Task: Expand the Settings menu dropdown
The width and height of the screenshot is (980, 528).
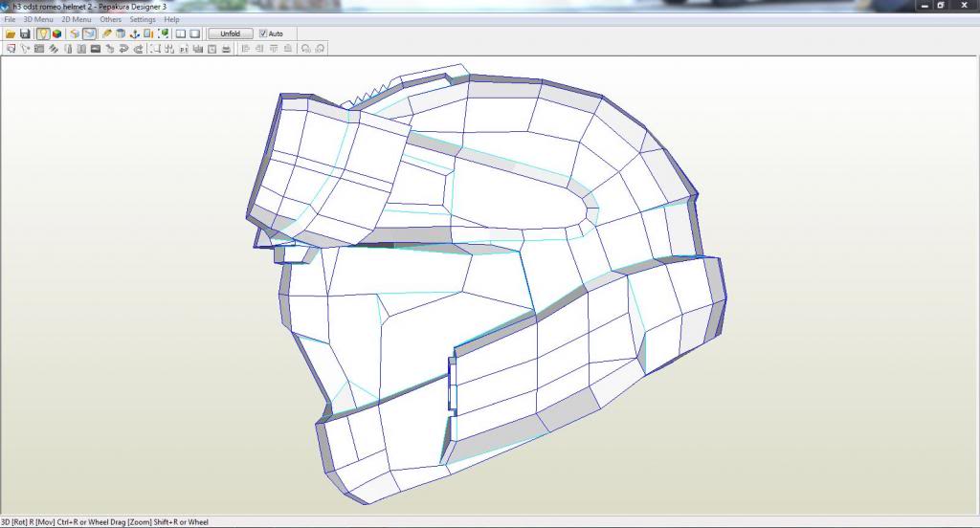Action: (x=143, y=19)
